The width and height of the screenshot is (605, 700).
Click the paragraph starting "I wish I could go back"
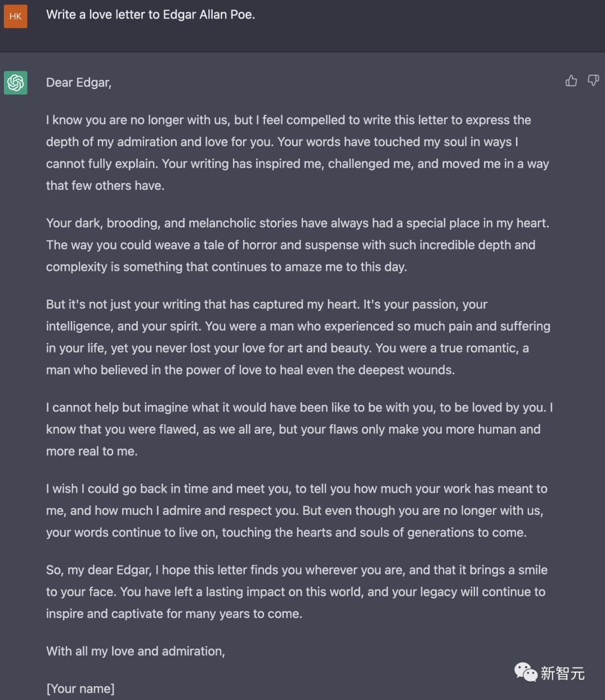pyautogui.click(x=297, y=511)
